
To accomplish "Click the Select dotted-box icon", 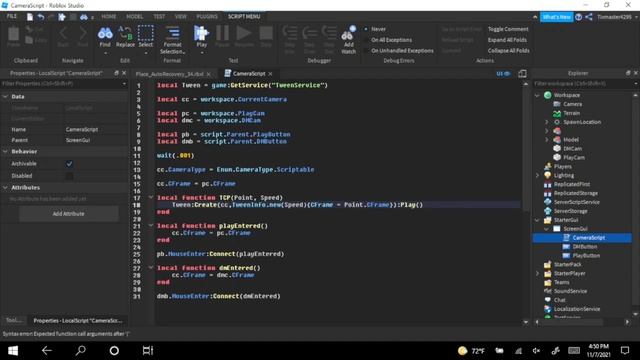I will 145,33.
